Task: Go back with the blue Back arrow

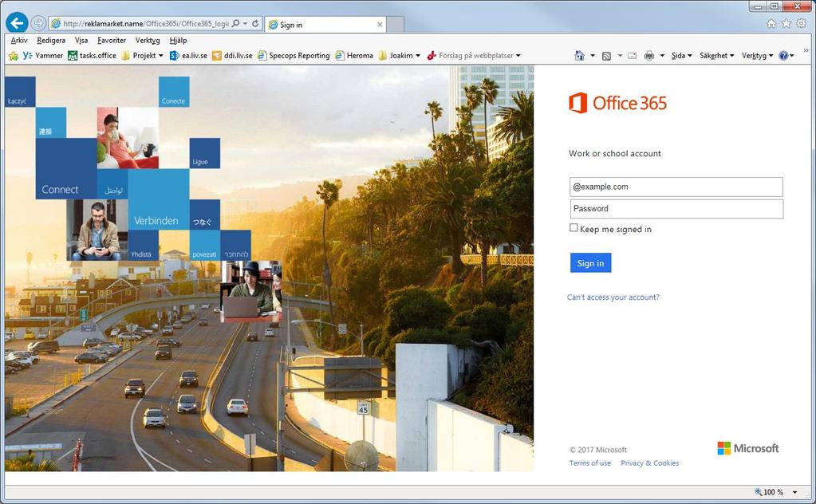Action: point(18,23)
